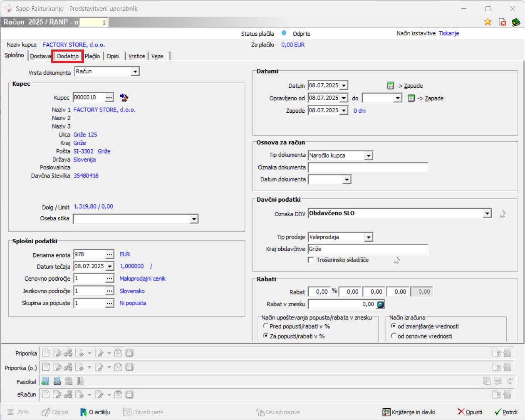
Task: Open the Cenovno področje lookup ellipsis button
Action: (x=109, y=279)
